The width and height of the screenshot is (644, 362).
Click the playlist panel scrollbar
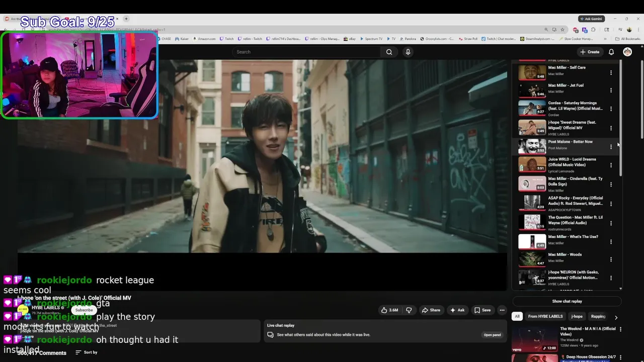point(621,118)
